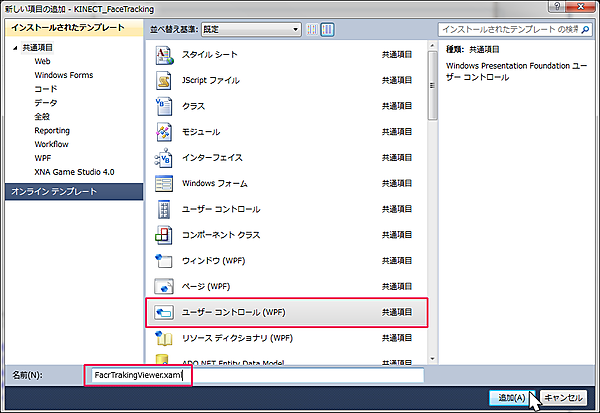Select the Style Sheet template icon

point(164,55)
